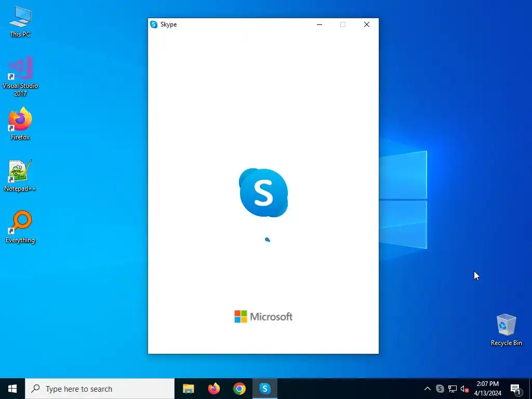The width and height of the screenshot is (532, 399).
Task: Click Skype taskbar button
Action: pos(265,389)
